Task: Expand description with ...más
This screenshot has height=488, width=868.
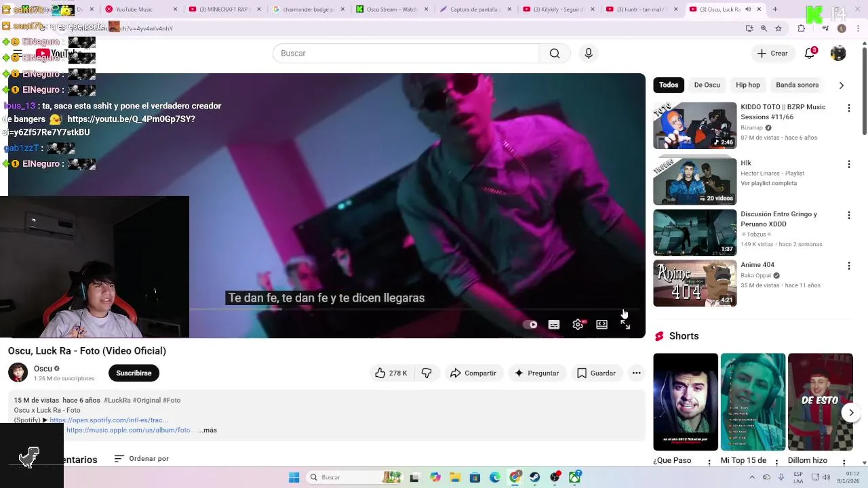Action: (208, 430)
